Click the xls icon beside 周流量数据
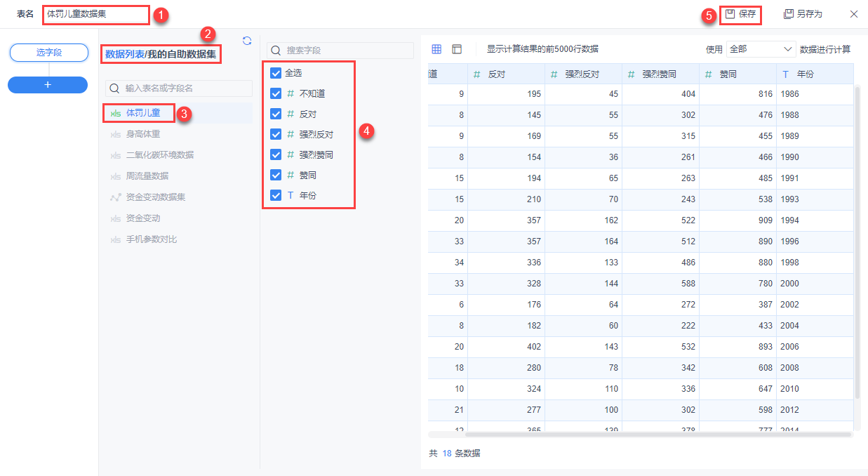 pyautogui.click(x=116, y=176)
